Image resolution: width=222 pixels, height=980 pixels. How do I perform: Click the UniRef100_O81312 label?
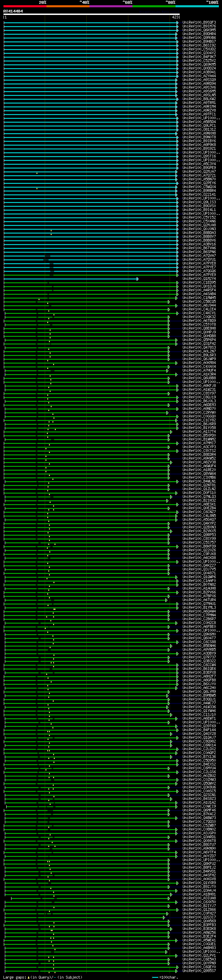pos(199,130)
